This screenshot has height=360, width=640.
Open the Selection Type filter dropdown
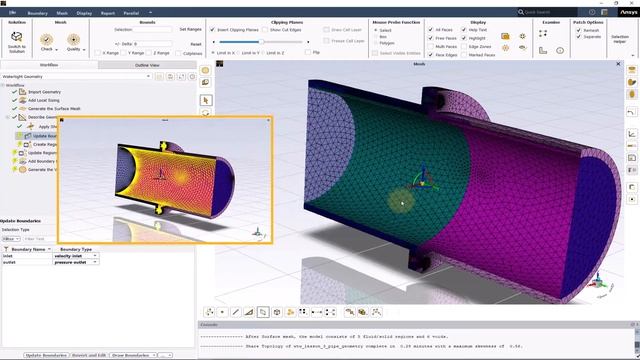(x=11, y=239)
